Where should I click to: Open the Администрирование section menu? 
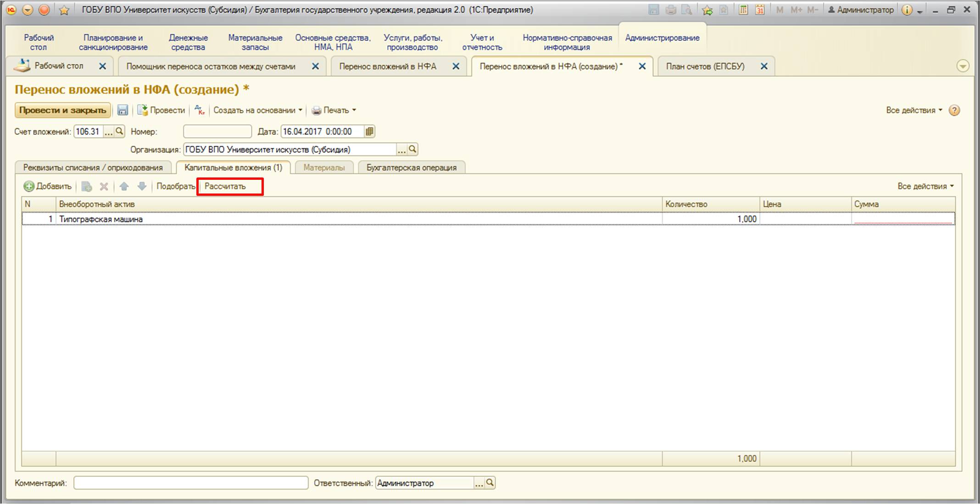tap(662, 38)
